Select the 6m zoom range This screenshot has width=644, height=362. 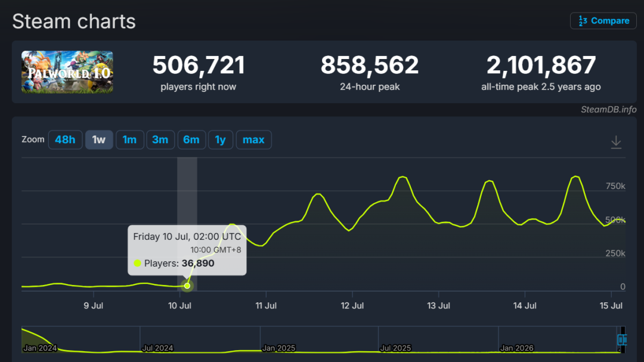click(x=191, y=140)
